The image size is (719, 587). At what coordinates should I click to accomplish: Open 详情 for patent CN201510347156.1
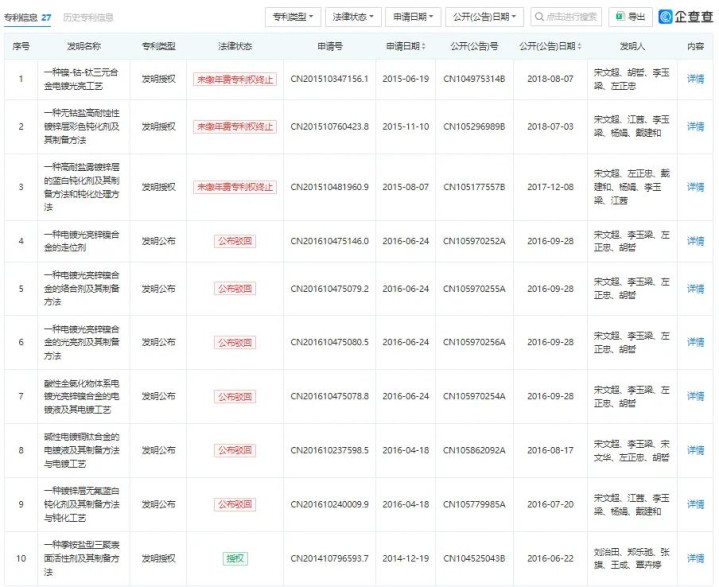pyautogui.click(x=695, y=79)
